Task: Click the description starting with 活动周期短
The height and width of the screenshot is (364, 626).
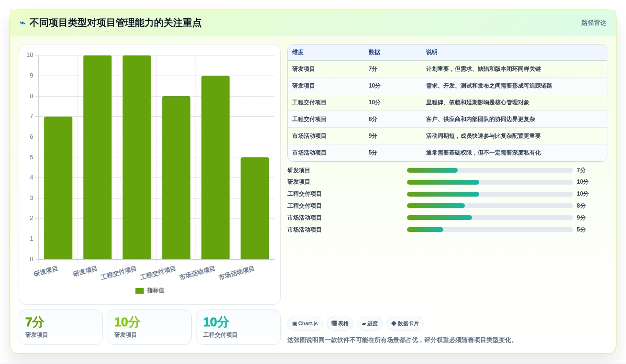Action: [483, 136]
